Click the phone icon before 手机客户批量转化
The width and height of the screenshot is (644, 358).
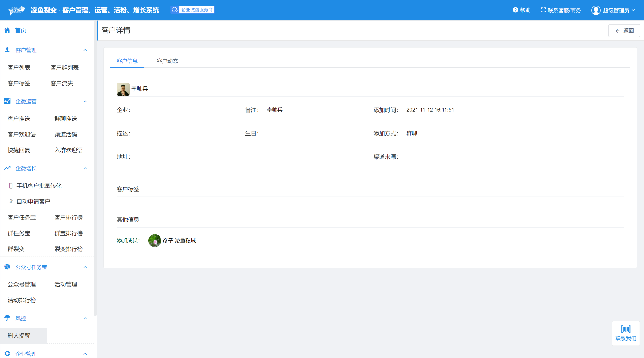point(11,186)
